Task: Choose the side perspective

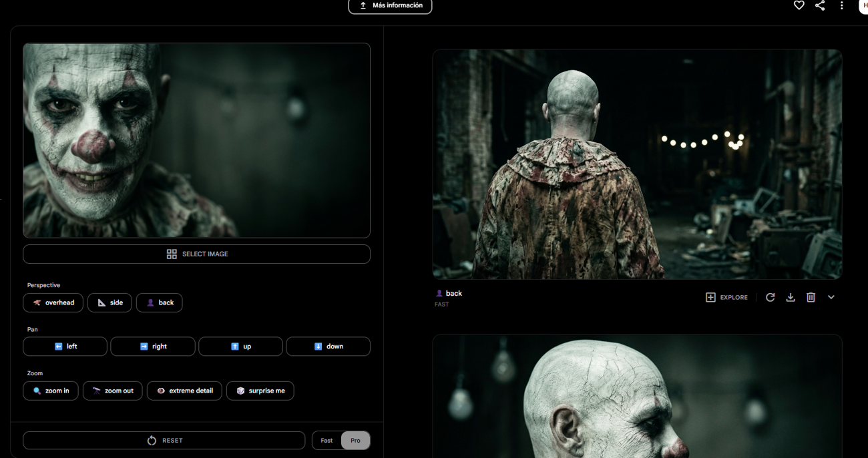Action: coord(110,302)
